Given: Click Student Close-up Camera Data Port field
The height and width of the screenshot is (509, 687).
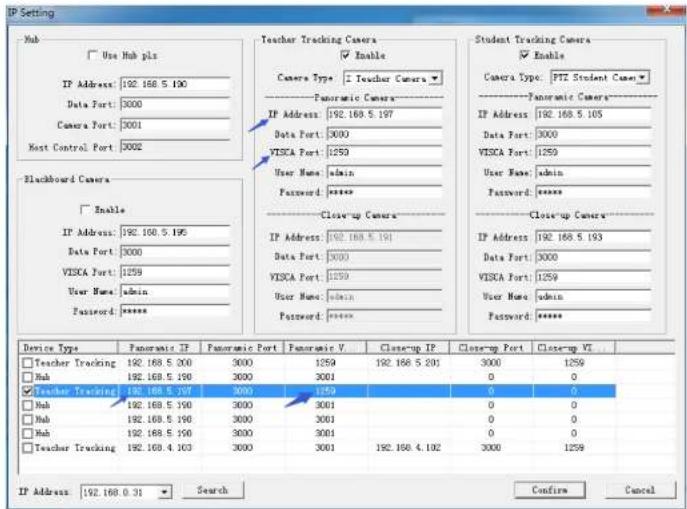Looking at the screenshot, I should coord(593,257).
